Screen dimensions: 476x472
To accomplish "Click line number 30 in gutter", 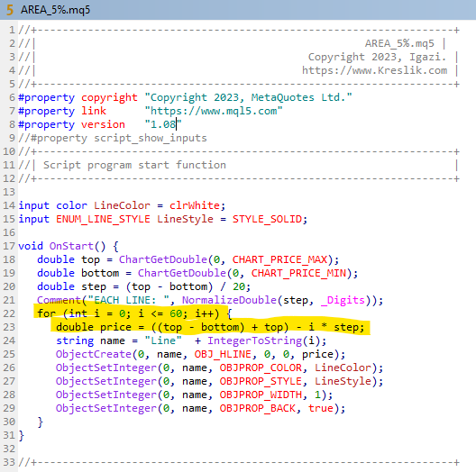I will click(x=9, y=422).
